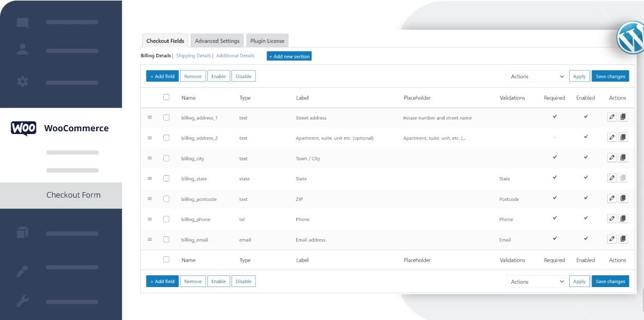644x320 pixels.
Task: Duplicate the billing_phone field with copy icon
Action: [x=623, y=218]
